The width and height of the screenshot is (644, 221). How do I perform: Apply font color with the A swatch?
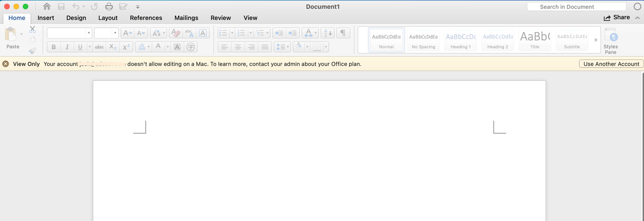pyautogui.click(x=158, y=47)
